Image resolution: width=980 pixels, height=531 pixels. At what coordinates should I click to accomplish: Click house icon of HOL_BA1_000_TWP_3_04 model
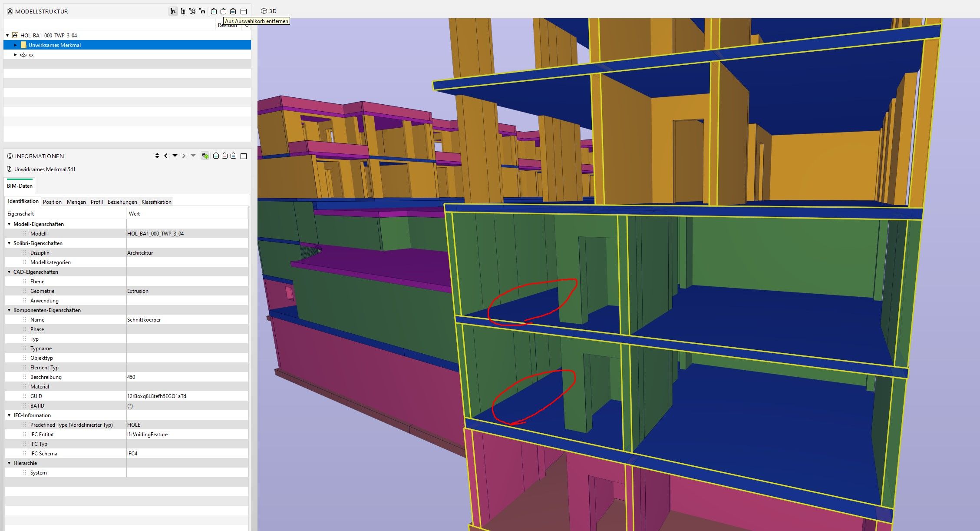15,35
